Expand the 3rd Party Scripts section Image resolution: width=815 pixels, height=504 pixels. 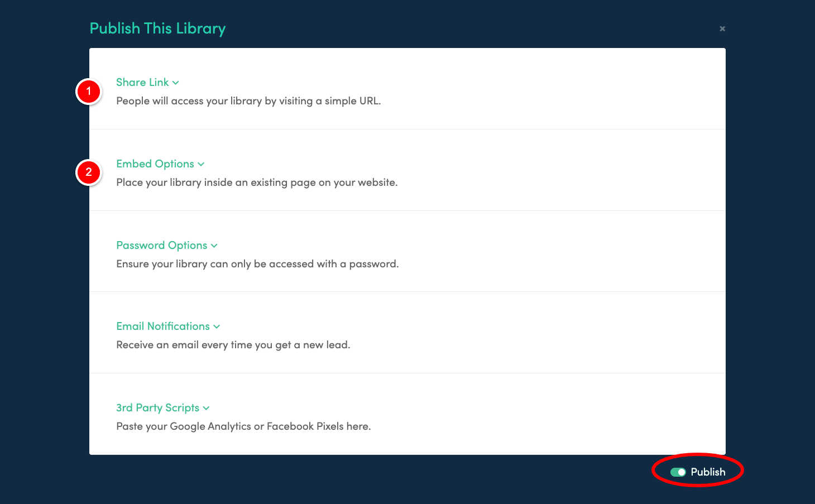[x=157, y=407]
